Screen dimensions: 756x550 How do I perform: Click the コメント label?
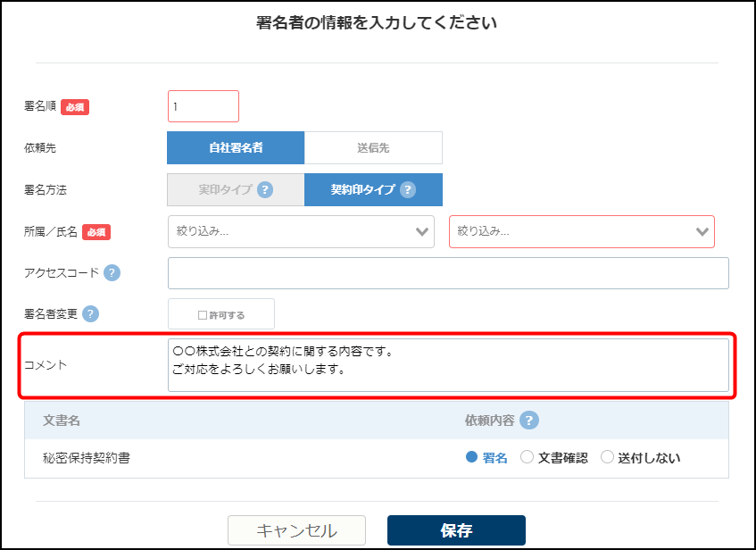click(46, 365)
